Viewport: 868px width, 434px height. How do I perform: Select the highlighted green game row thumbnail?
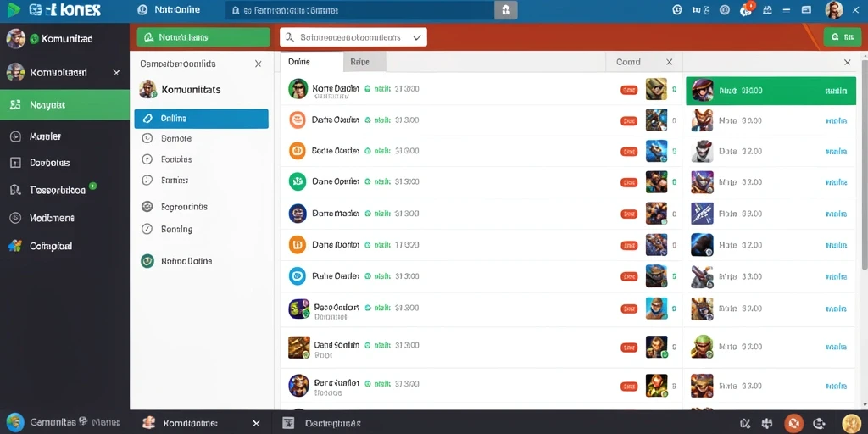click(x=703, y=90)
